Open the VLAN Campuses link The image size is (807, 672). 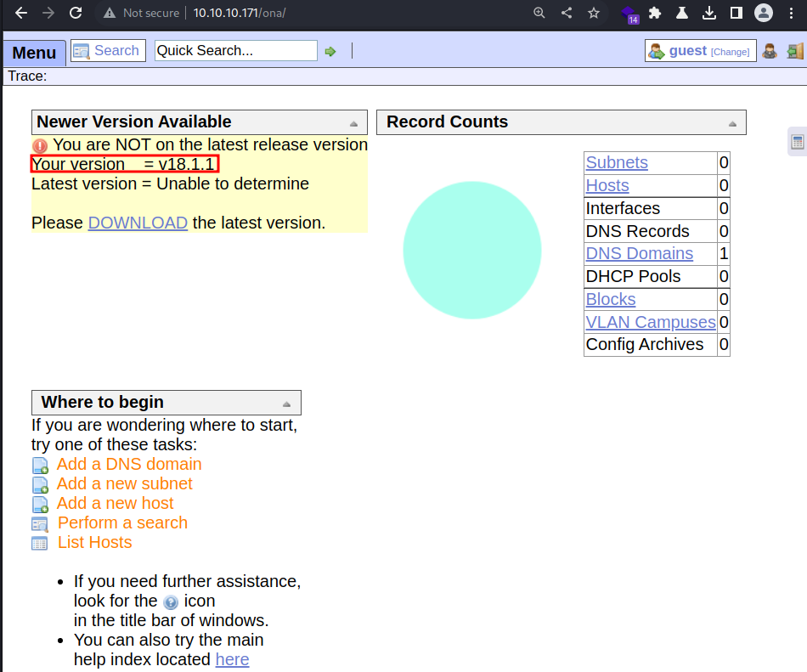coord(651,322)
